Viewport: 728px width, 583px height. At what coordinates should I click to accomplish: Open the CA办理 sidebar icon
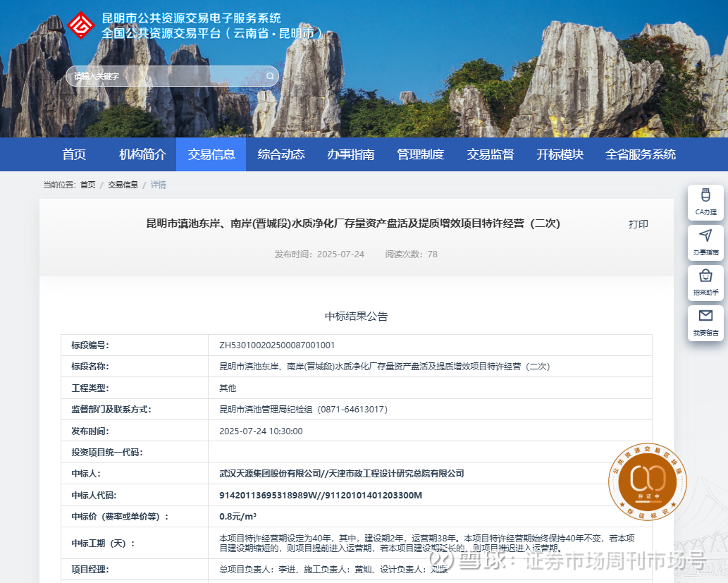tap(705, 202)
